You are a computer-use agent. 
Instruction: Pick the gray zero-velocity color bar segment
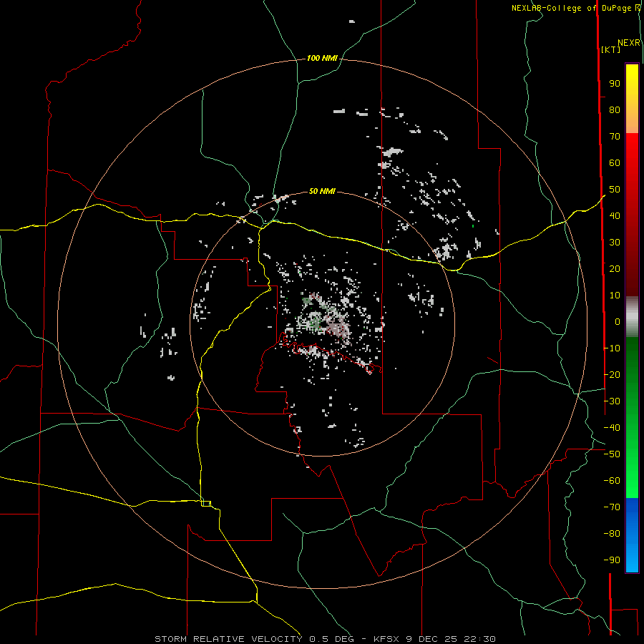tap(632, 317)
